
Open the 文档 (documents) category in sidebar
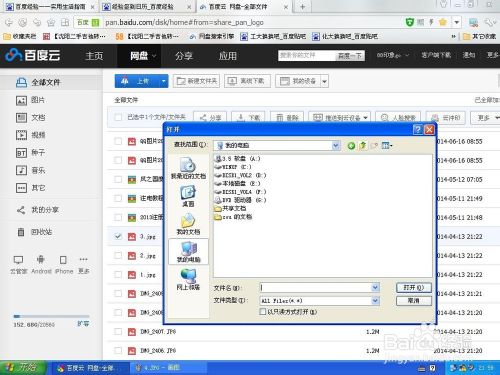(x=30, y=118)
